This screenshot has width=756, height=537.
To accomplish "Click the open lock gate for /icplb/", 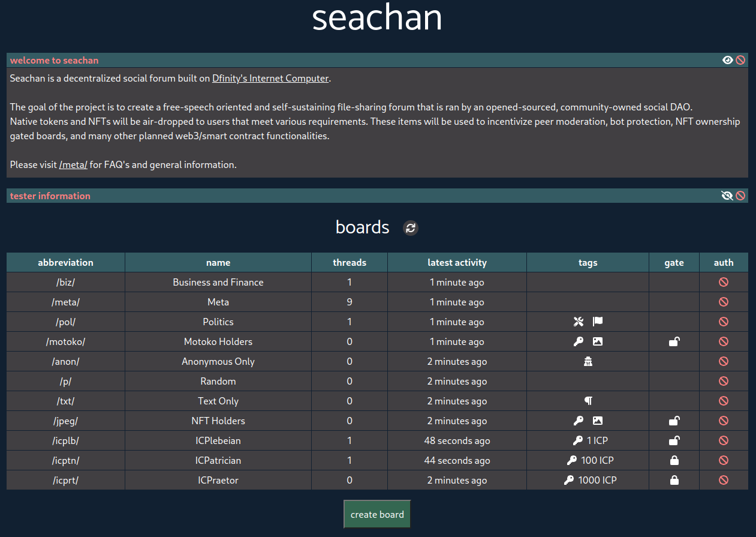I will coord(674,440).
